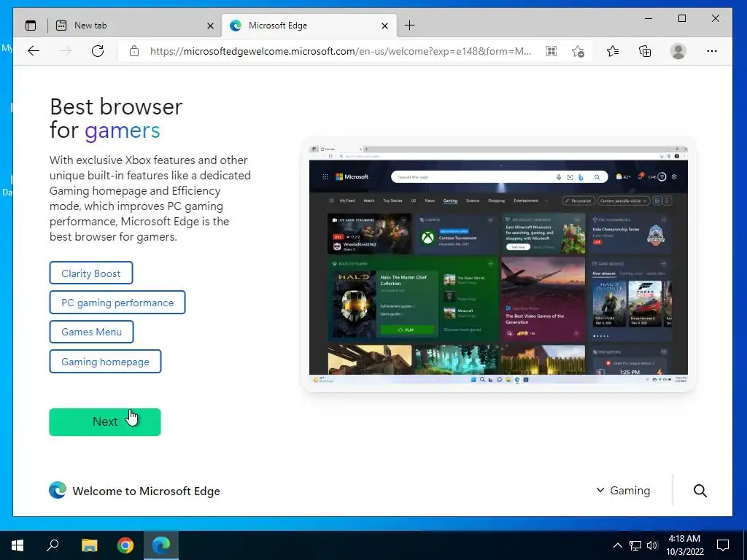This screenshot has height=560, width=747.
Task: Launch File Explorer from the taskbar
Action: tap(89, 545)
